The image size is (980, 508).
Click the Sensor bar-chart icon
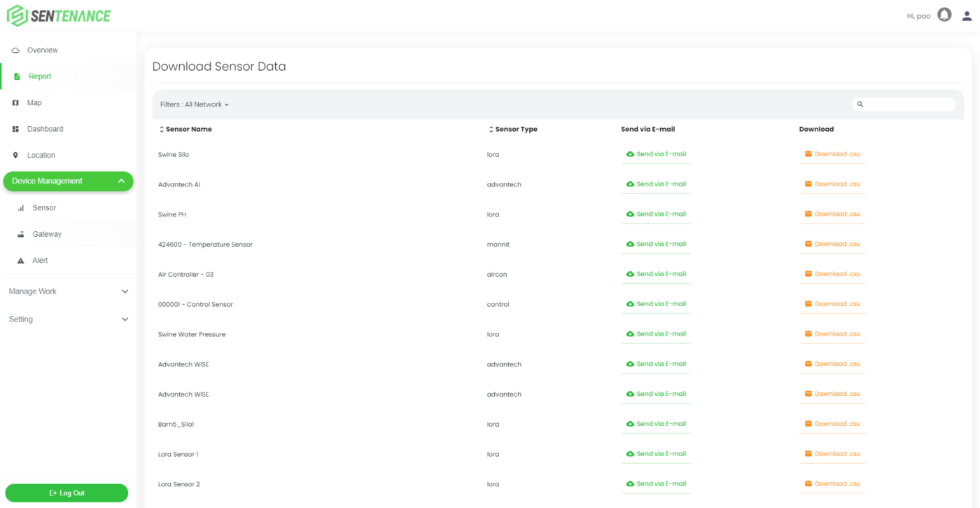tap(21, 208)
